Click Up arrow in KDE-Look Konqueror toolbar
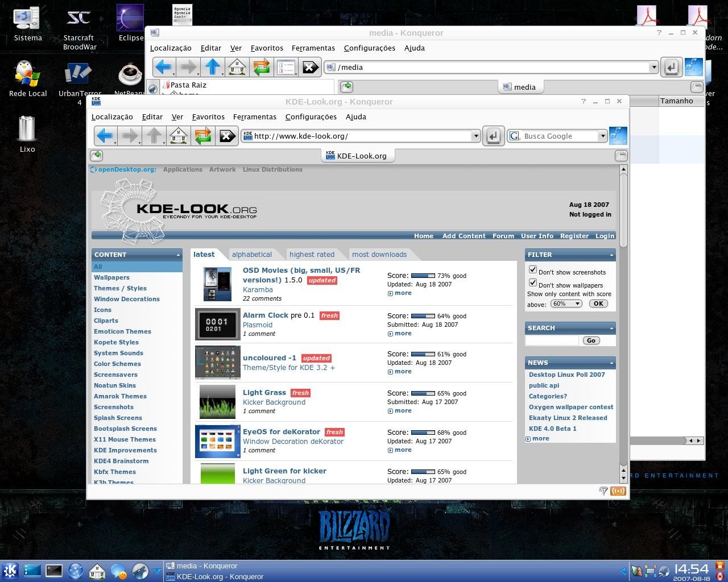 pos(154,136)
